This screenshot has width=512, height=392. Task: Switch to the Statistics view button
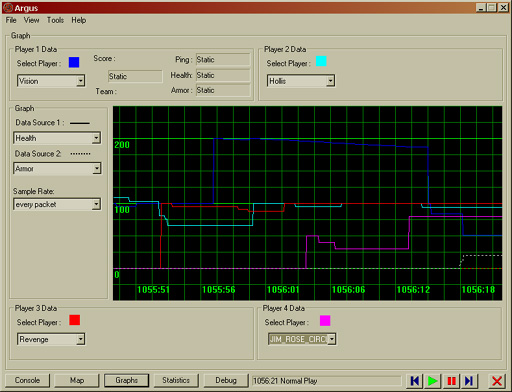click(176, 380)
